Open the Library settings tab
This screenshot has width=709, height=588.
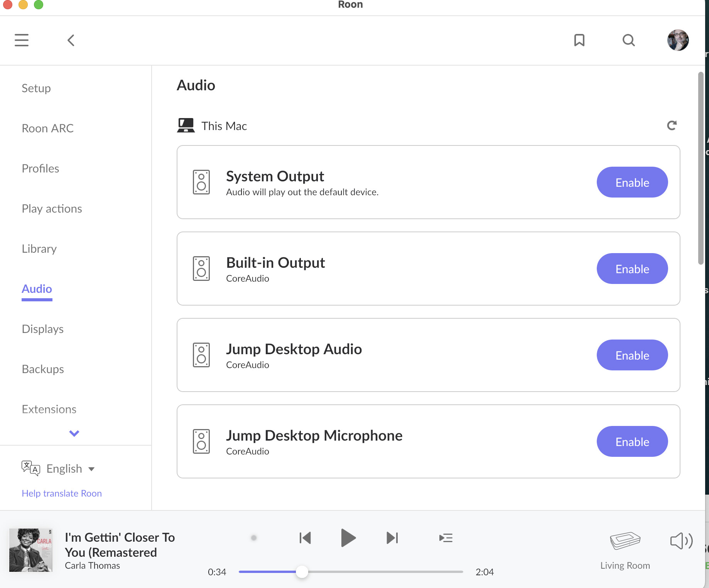39,249
